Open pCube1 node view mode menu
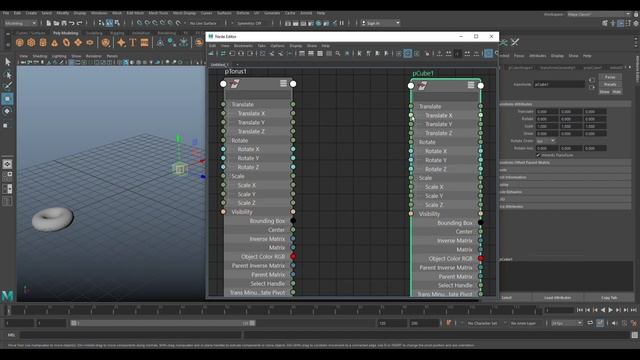Screen dimensions: 640x360 coord(471,85)
